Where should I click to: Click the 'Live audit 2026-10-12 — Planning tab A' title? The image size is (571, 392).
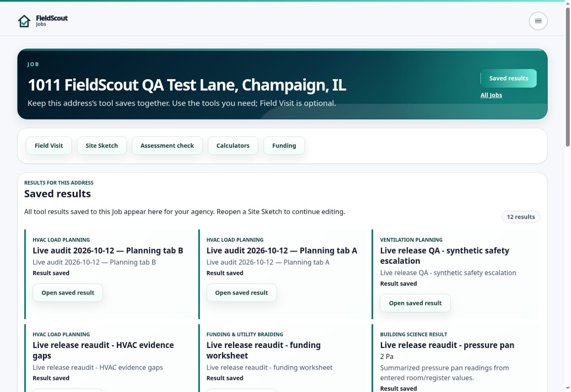tap(282, 251)
